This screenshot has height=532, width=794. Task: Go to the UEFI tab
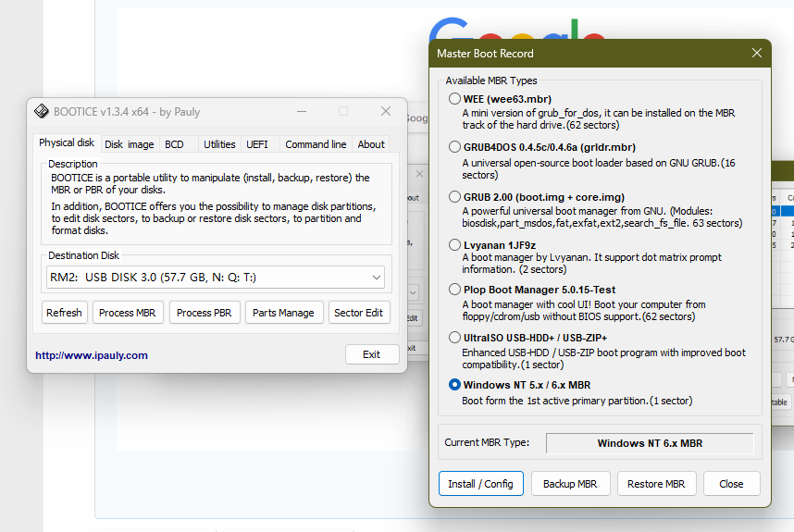256,144
